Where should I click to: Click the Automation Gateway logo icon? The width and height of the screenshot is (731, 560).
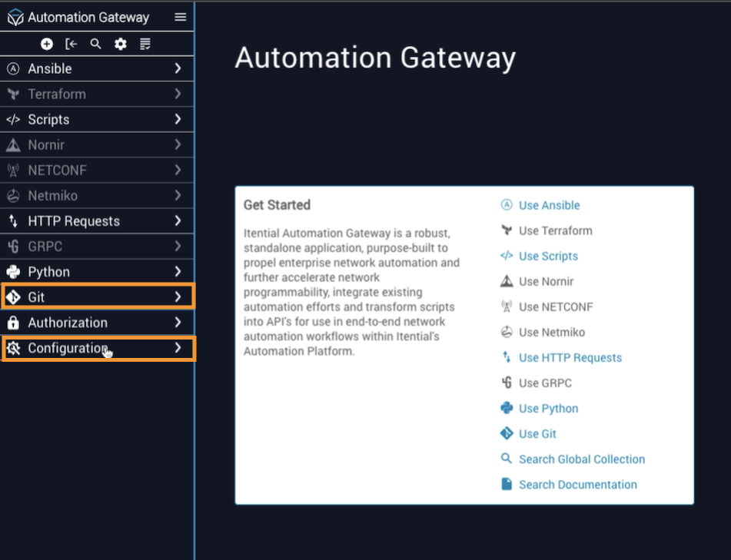point(15,17)
